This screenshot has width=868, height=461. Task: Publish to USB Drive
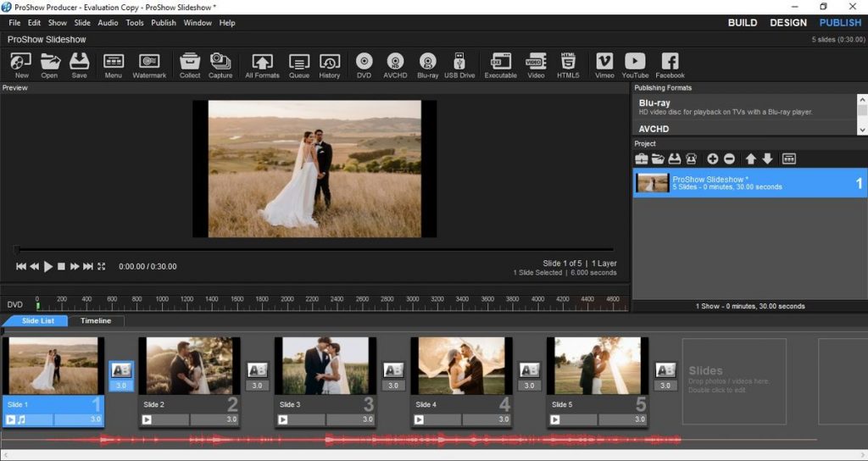459,65
